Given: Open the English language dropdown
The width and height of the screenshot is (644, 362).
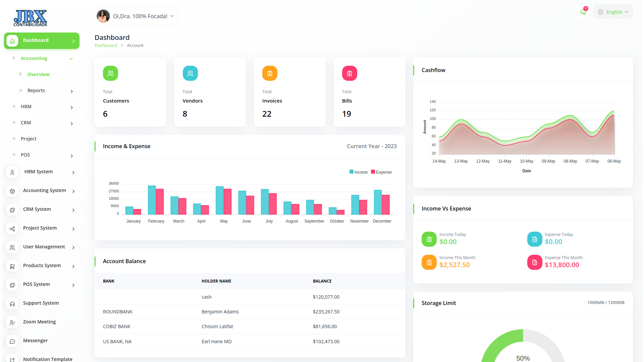Looking at the screenshot, I should pos(613,12).
